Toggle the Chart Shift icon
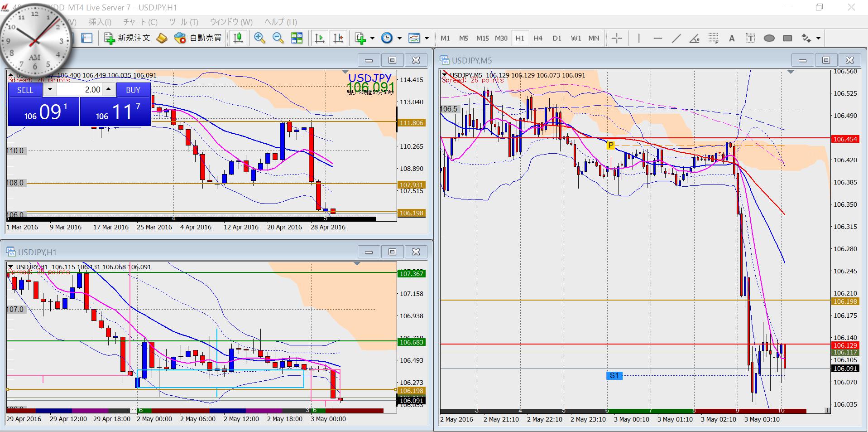Image resolution: width=868 pixels, height=432 pixels. pos(338,38)
